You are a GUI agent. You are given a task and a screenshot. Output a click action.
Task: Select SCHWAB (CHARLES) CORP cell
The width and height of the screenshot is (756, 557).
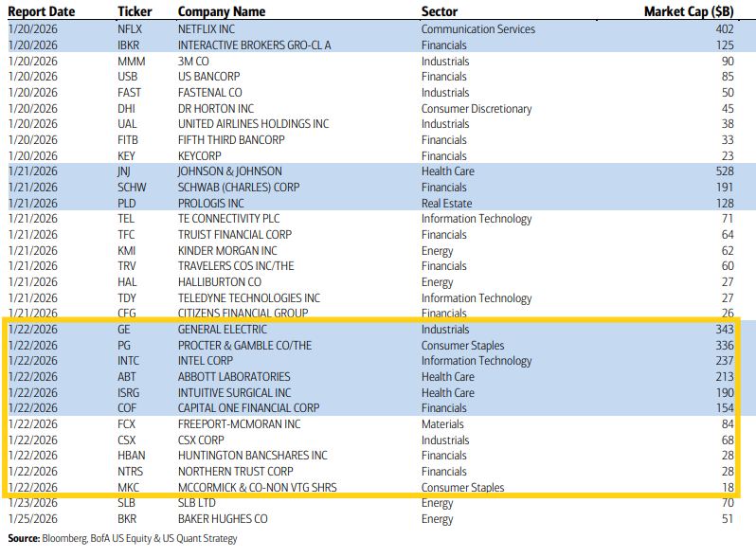click(x=239, y=188)
